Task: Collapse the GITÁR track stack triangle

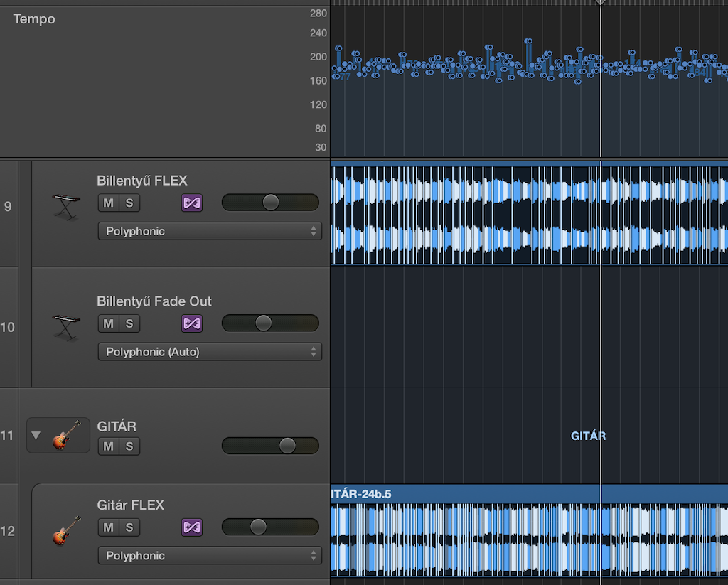Action: tap(36, 435)
